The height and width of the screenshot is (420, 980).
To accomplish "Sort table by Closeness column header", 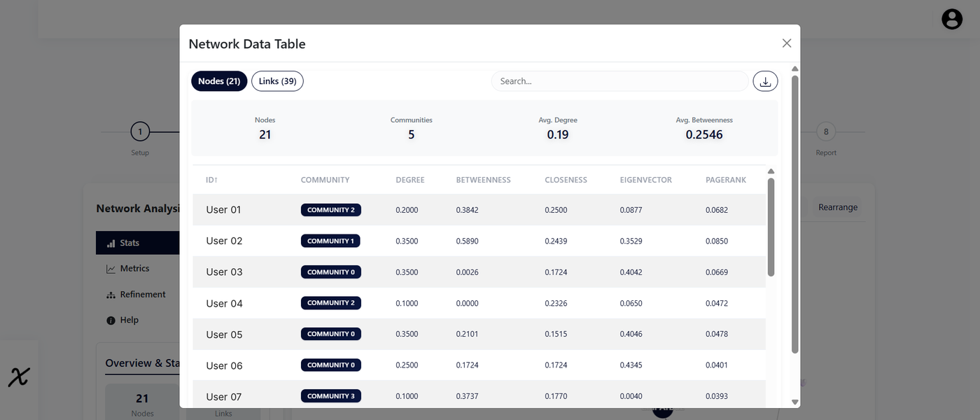I will [566, 180].
